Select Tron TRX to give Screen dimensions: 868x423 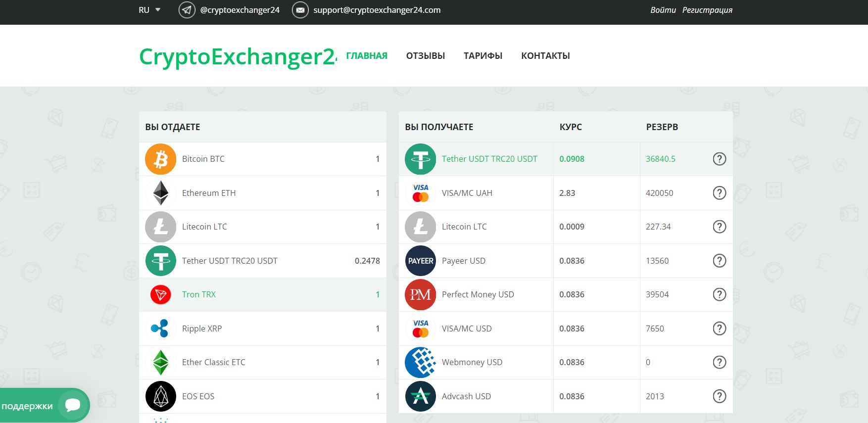pos(263,295)
